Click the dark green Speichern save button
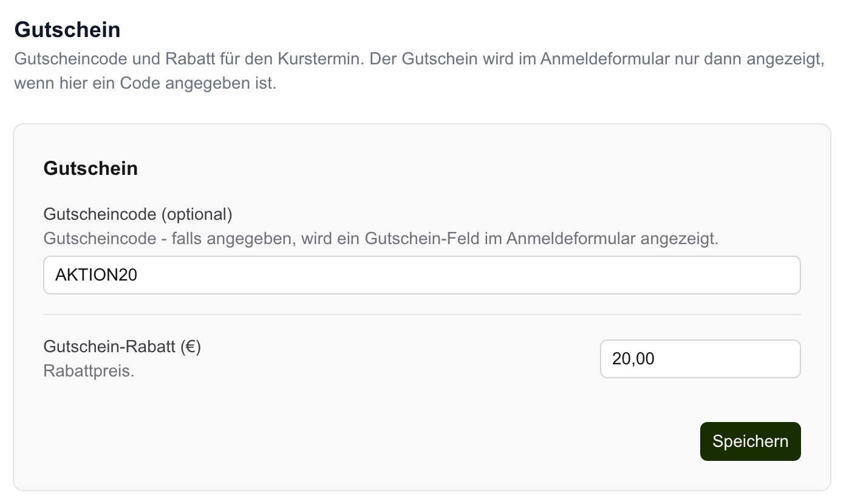 point(750,441)
